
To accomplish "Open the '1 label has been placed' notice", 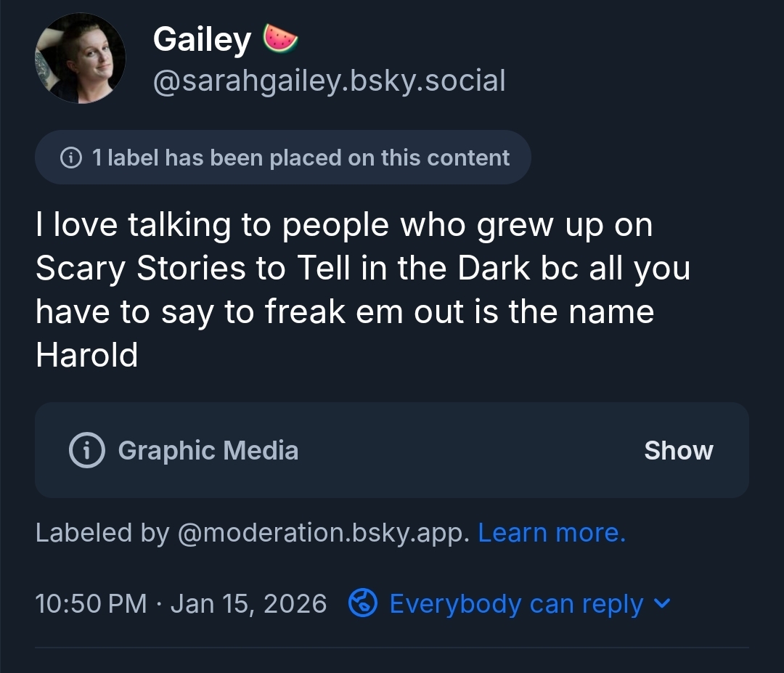I will tap(301, 158).
